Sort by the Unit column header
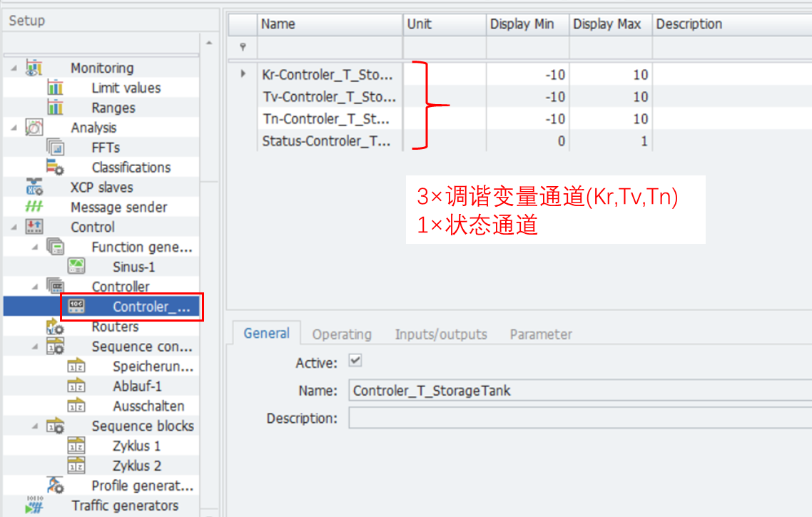Image resolution: width=812 pixels, height=517 pixels. [x=445, y=24]
